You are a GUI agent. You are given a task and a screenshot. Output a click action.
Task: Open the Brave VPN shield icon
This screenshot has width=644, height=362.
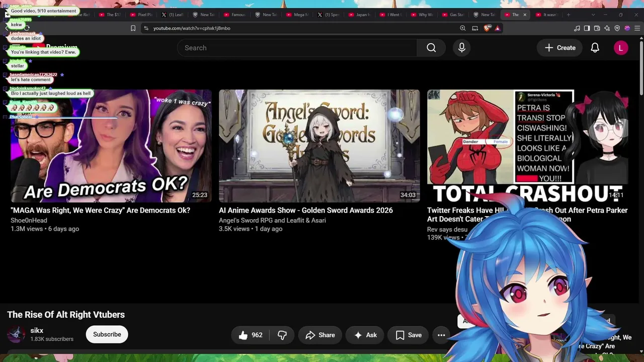[x=617, y=28]
